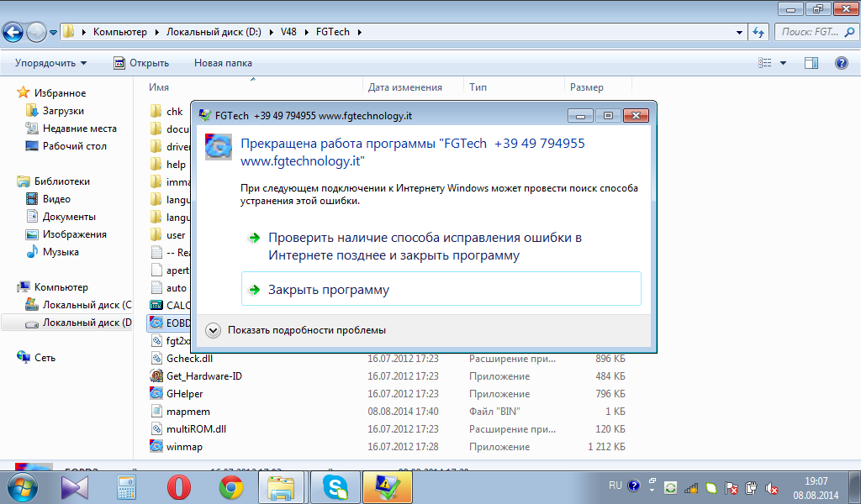The height and width of the screenshot is (504, 861).
Task: Select 'Библиотеки' in the navigation pane
Action: [x=61, y=181]
